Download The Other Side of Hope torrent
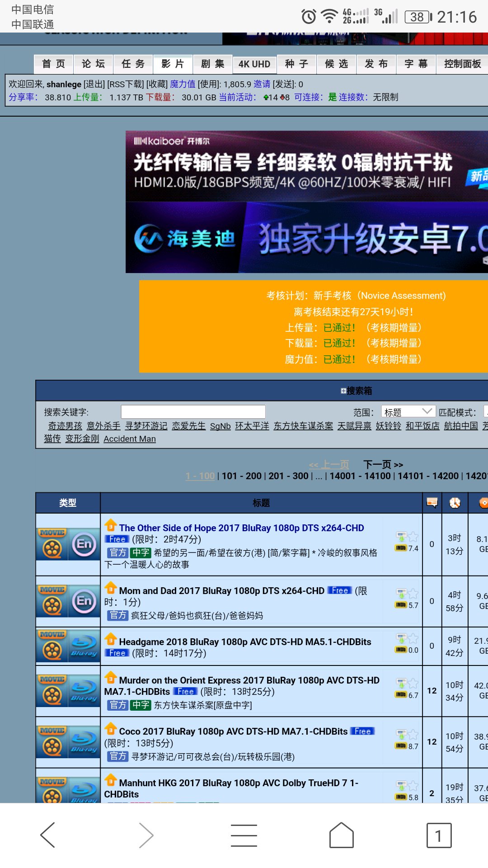Image resolution: width=488 pixels, height=868 pixels. click(x=401, y=537)
